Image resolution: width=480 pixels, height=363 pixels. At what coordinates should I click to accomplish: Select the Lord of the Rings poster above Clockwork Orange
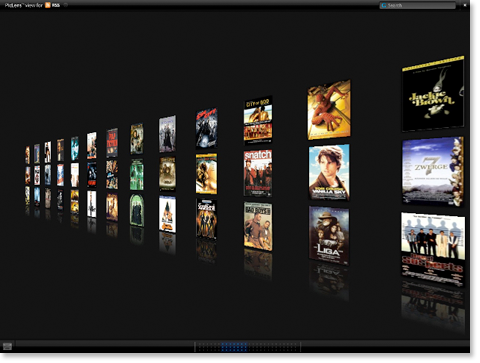[167, 174]
